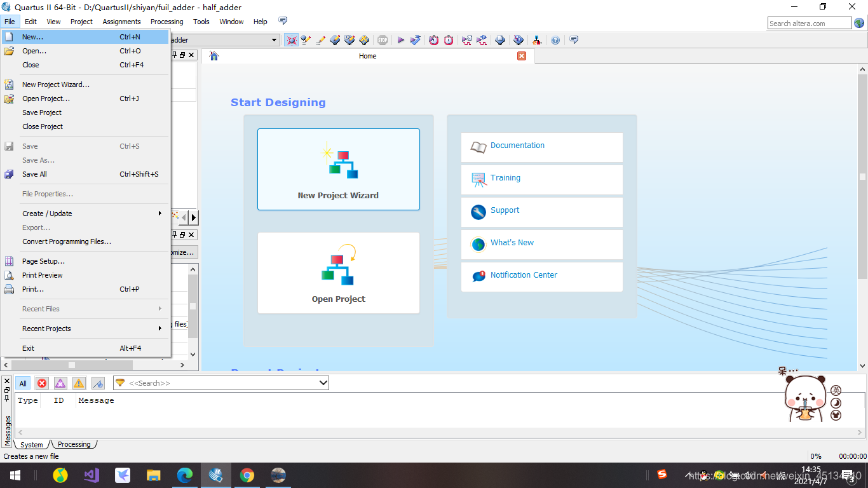Screen dimensions: 868x488
Task: Click the Windows Start button
Action: pos(15,475)
